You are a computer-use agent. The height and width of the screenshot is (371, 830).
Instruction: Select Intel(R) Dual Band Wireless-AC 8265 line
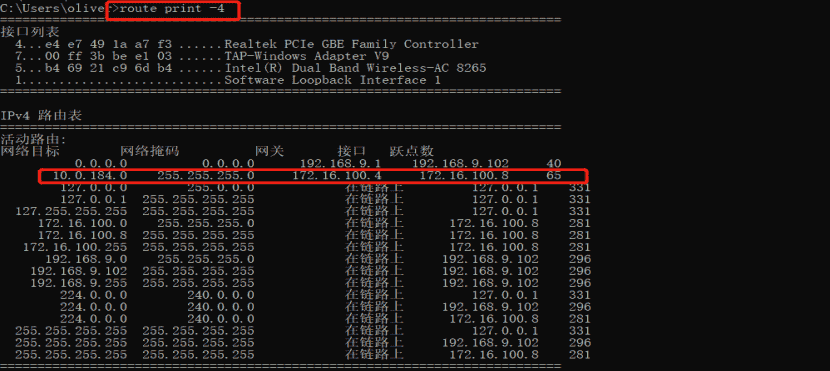[250, 68]
